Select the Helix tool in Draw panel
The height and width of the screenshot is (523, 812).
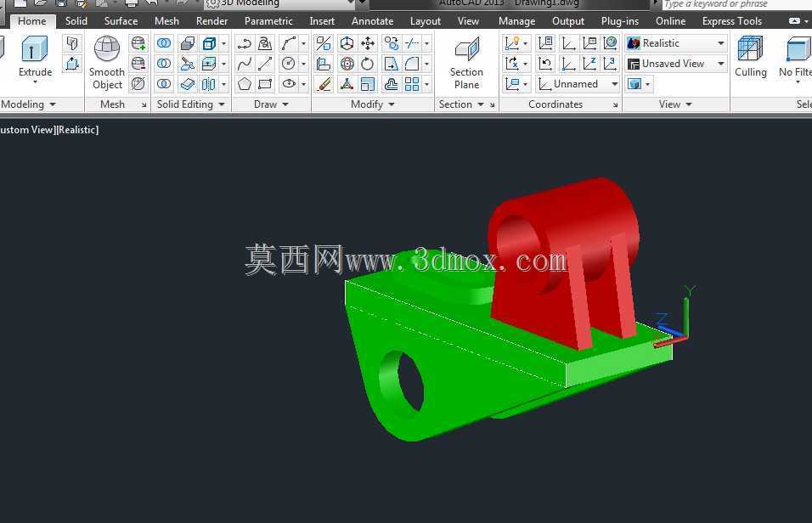coord(265,43)
